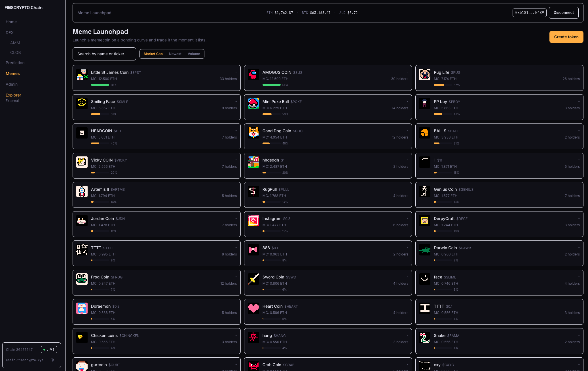Image resolution: width=588 pixels, height=371 pixels.
Task: Click the MC: 1.871 ETH value
Action: (445, 167)
